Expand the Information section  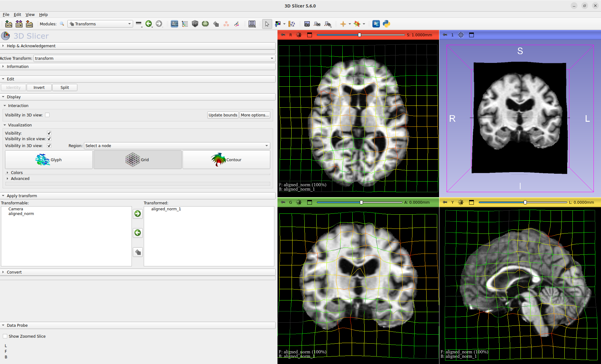pos(137,66)
